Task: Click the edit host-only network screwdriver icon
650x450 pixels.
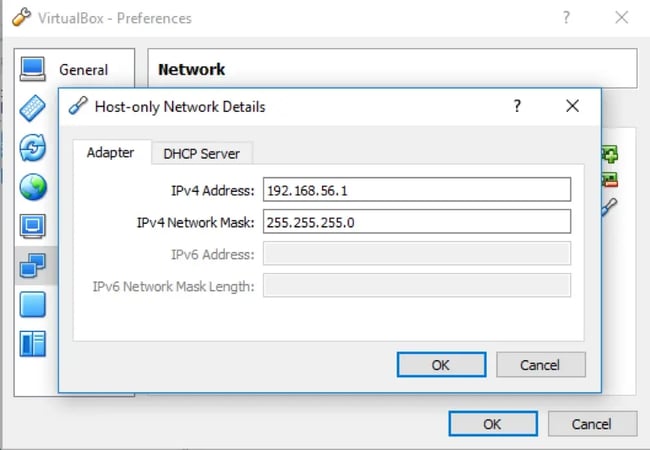Action: point(609,205)
